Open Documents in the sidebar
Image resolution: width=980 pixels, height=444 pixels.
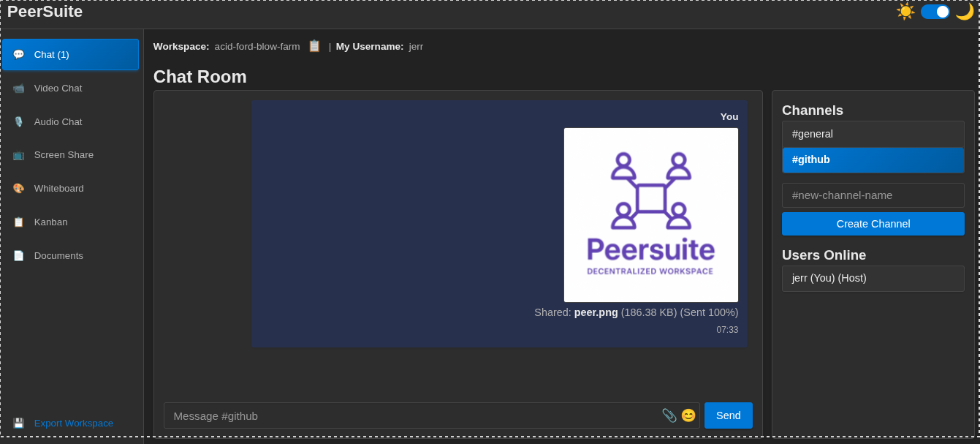click(58, 256)
